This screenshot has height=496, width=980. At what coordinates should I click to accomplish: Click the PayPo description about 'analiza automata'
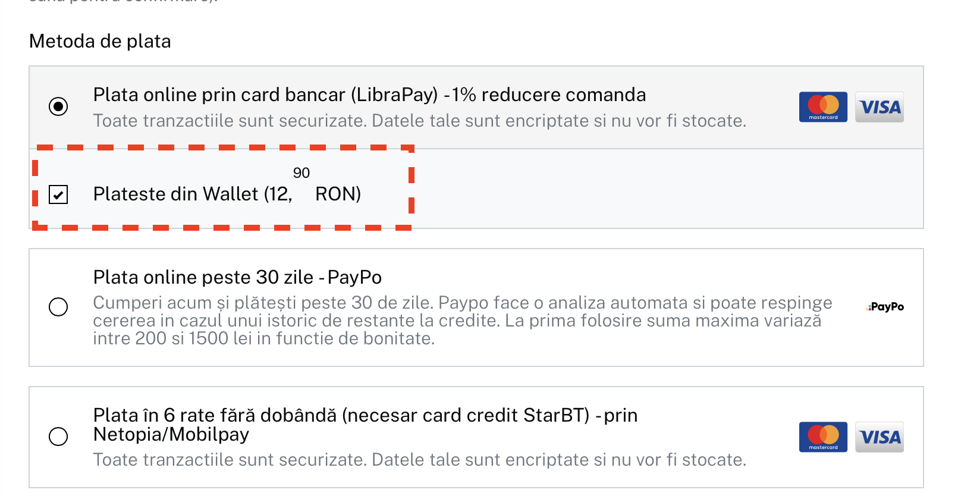(x=463, y=321)
